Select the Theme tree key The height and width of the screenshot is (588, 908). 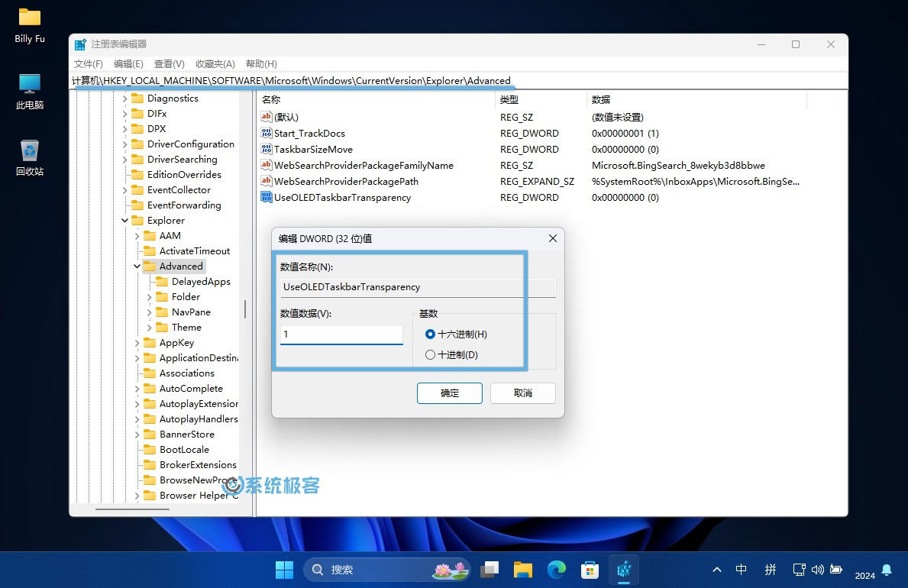click(186, 328)
